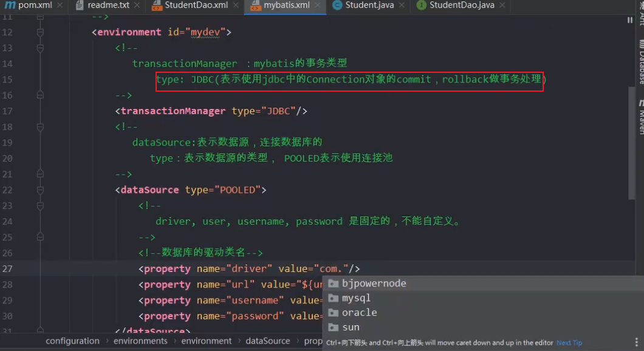Close the mybatis.xml tab
This screenshot has height=351, width=644.
(318, 5)
